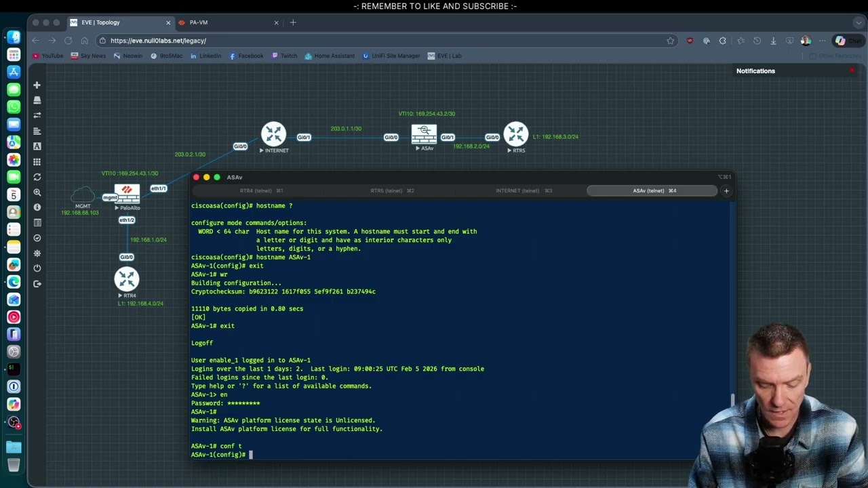The width and height of the screenshot is (868, 488).
Task: Open Startup-configs sidebar icon
Action: [37, 131]
